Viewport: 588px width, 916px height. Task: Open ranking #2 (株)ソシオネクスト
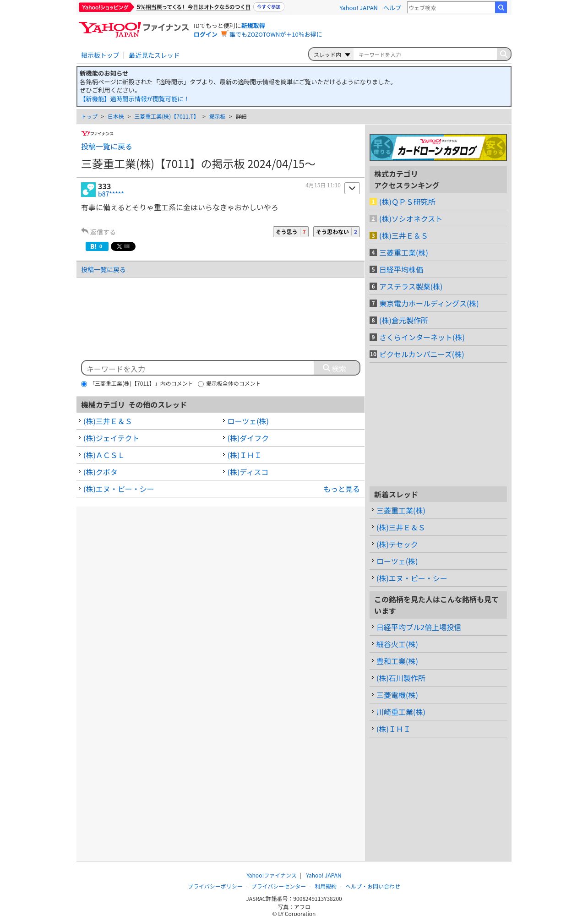tap(410, 219)
